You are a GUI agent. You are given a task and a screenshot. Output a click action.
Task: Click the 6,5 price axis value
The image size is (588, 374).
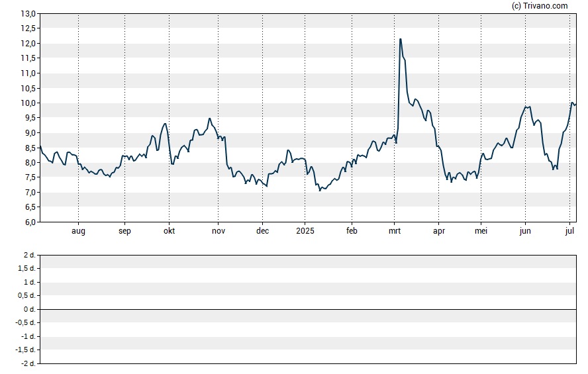tap(30, 207)
